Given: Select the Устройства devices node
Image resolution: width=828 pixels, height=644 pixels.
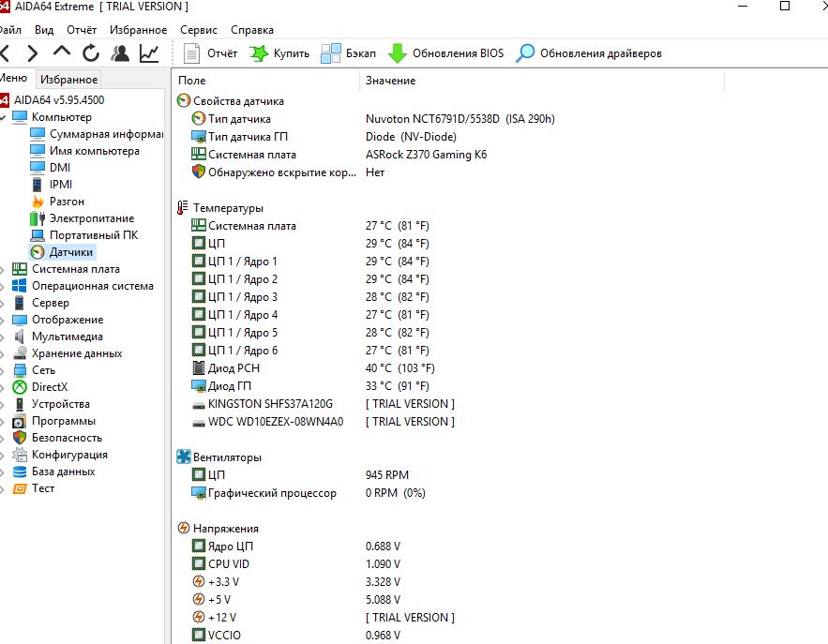Looking at the screenshot, I should 61,404.
